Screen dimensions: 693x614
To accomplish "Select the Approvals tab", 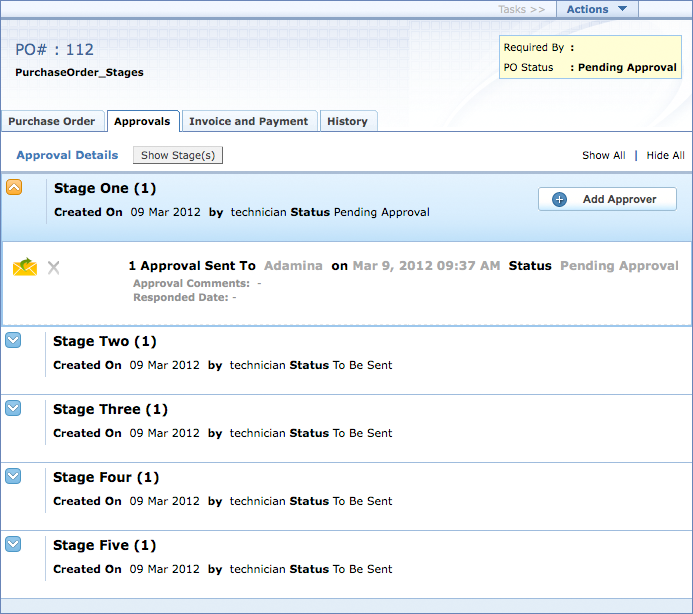I will (142, 121).
